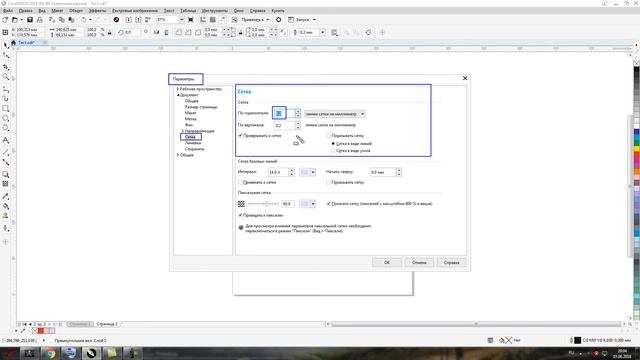Click OK button in Параметры dialog
Image resolution: width=640 pixels, height=360 pixels.
[387, 262]
